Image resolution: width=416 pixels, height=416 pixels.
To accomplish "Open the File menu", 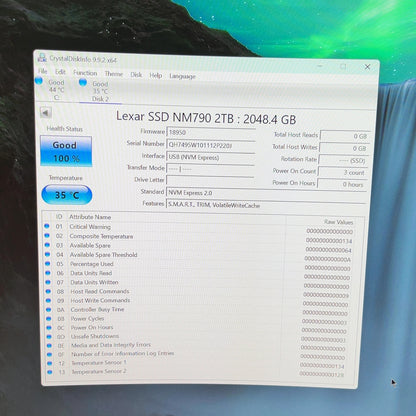I will 43,71.
